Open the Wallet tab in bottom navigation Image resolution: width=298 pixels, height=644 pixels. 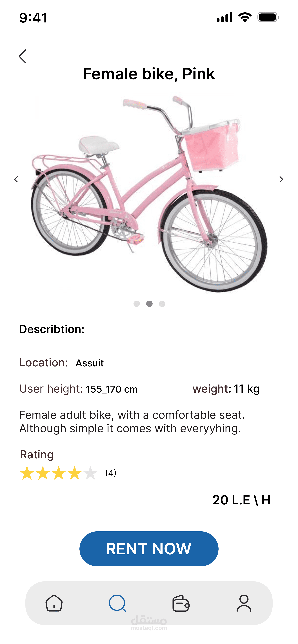click(181, 603)
